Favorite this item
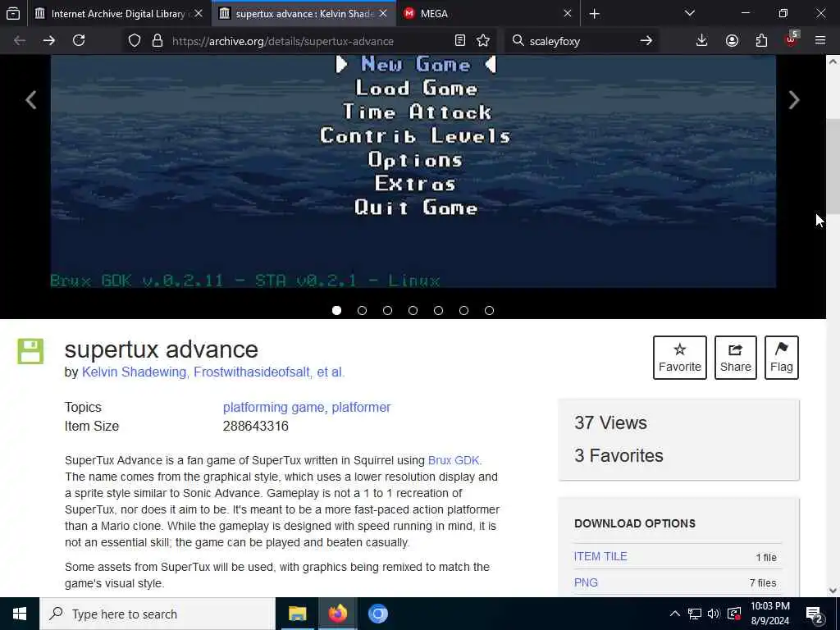This screenshot has width=840, height=630. point(680,358)
